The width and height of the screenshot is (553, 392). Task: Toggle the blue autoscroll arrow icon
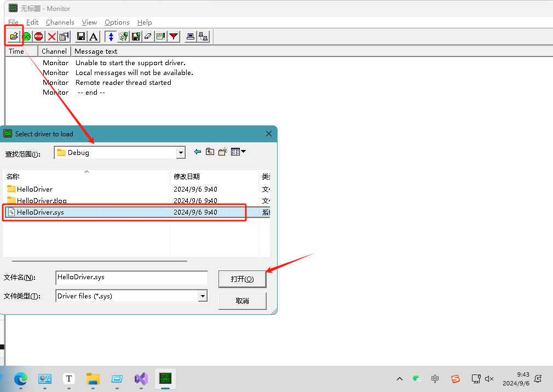(111, 36)
